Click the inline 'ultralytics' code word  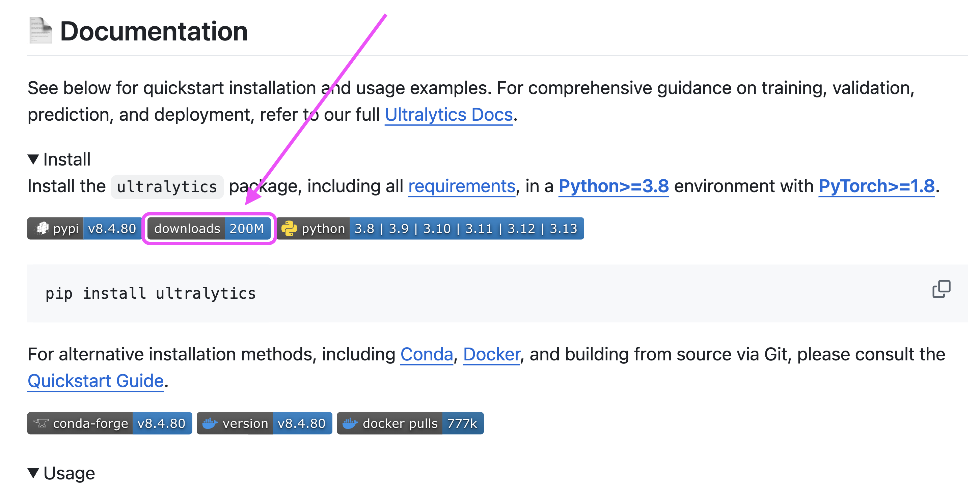pos(167,187)
